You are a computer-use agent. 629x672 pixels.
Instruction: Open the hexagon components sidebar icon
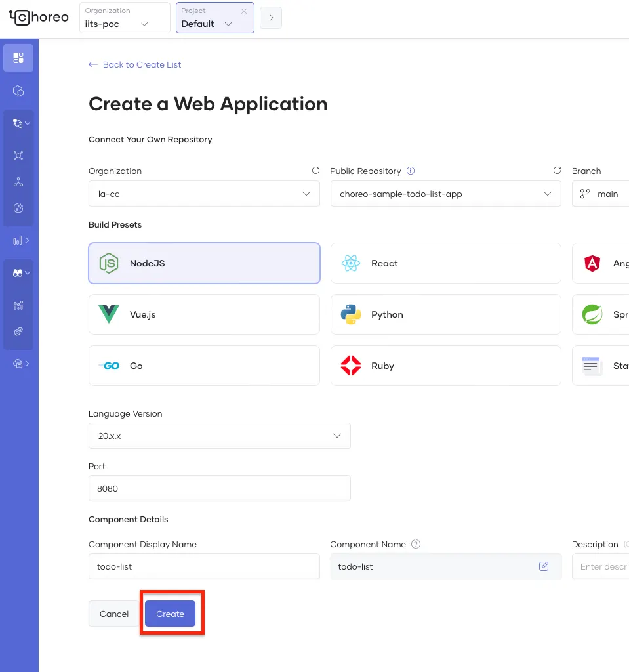[x=18, y=91]
